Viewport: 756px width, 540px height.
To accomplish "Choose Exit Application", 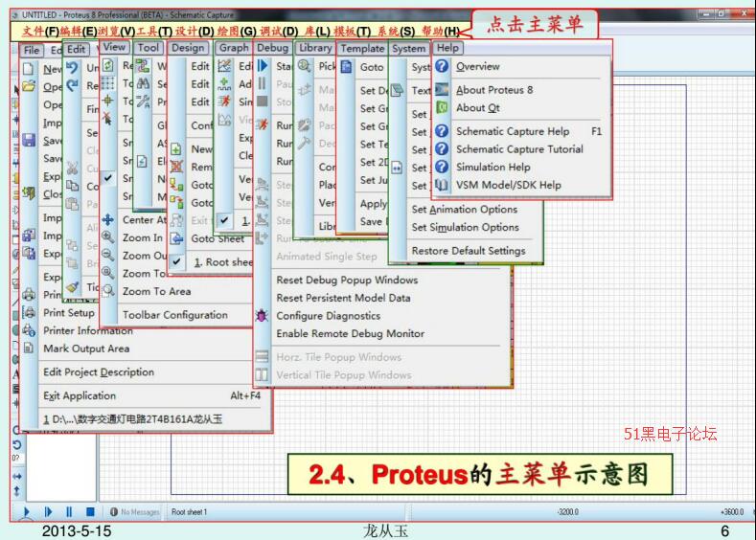I will coord(80,396).
